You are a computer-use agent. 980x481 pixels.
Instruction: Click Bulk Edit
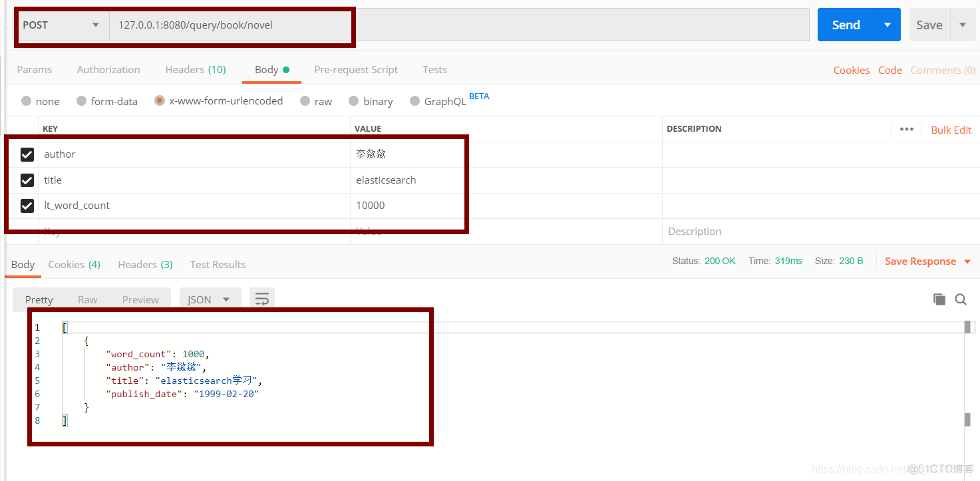click(951, 130)
